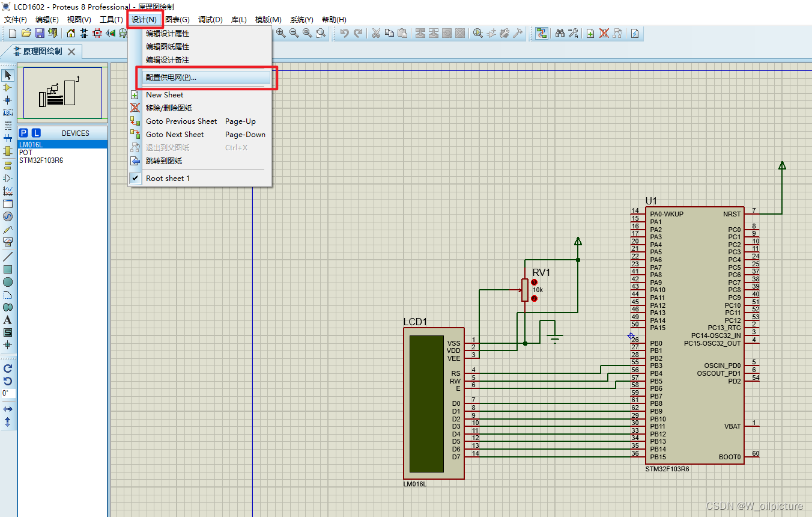Screen dimensions: 812x517
Task: Click the Zoom In magnifier icon
Action: point(281,33)
